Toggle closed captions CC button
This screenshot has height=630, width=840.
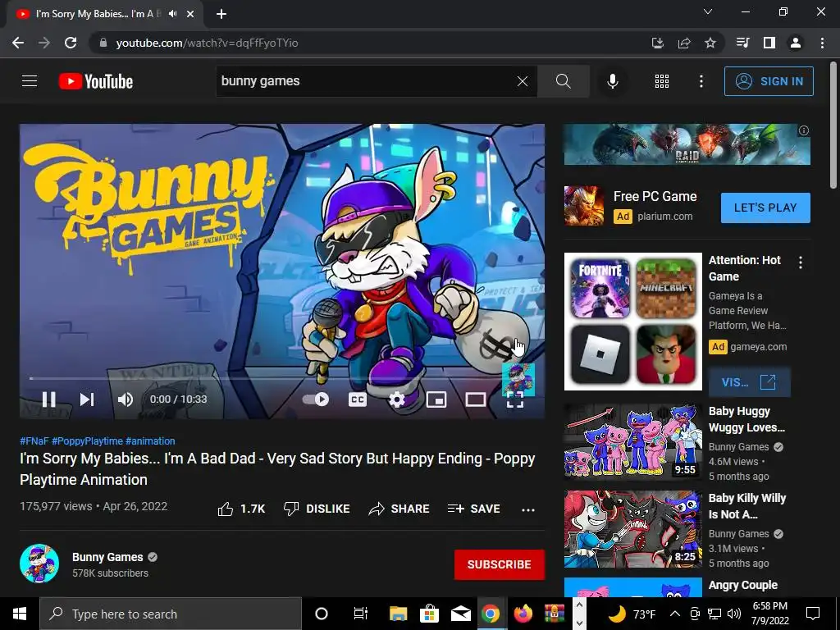click(x=358, y=399)
